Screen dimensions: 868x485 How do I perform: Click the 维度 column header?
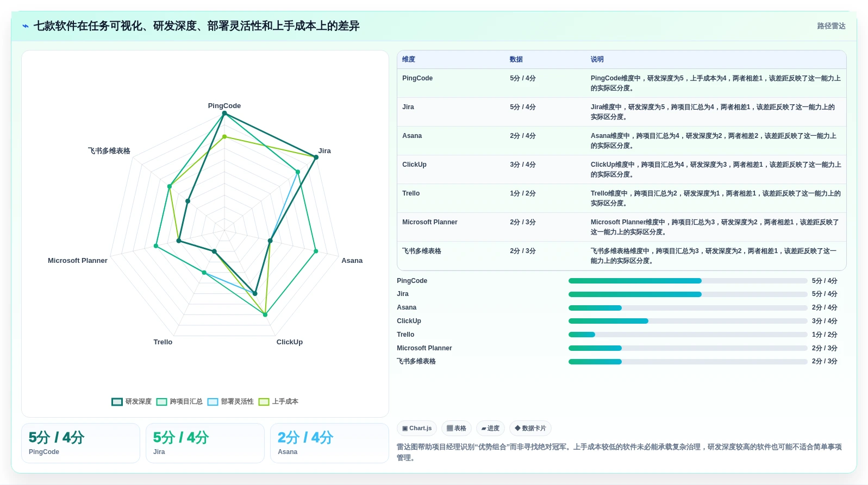pyautogui.click(x=409, y=60)
